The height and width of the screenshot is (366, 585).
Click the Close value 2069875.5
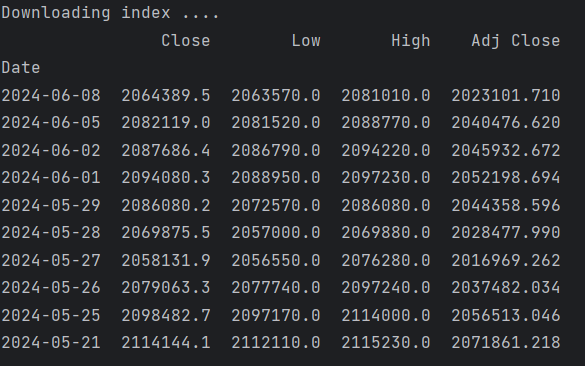[x=166, y=233]
